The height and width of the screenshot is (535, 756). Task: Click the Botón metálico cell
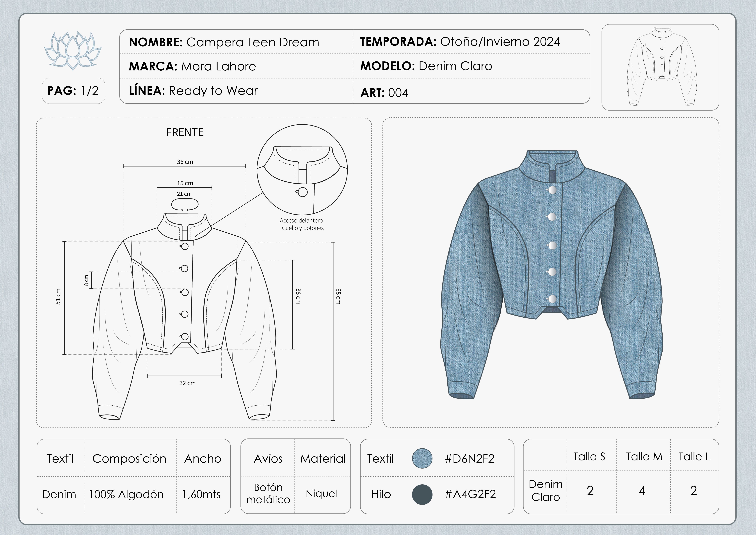(x=268, y=493)
